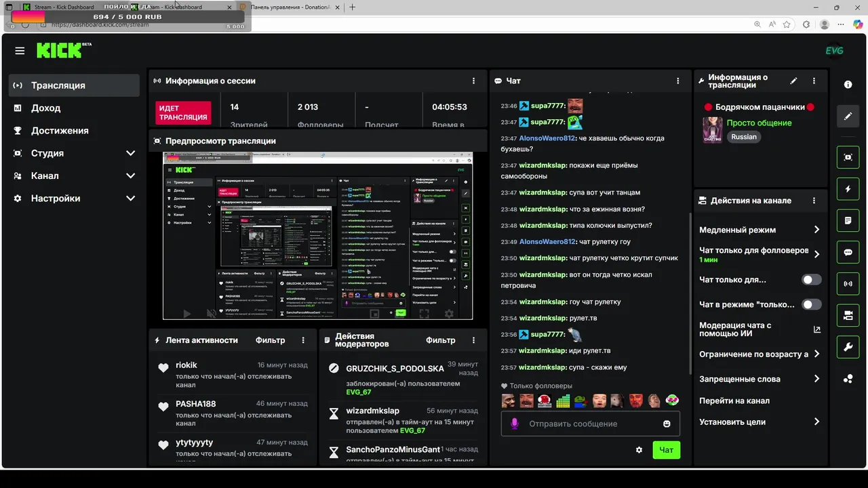Open the Установить цели options
Screen dimensions: 868x488
click(760, 422)
